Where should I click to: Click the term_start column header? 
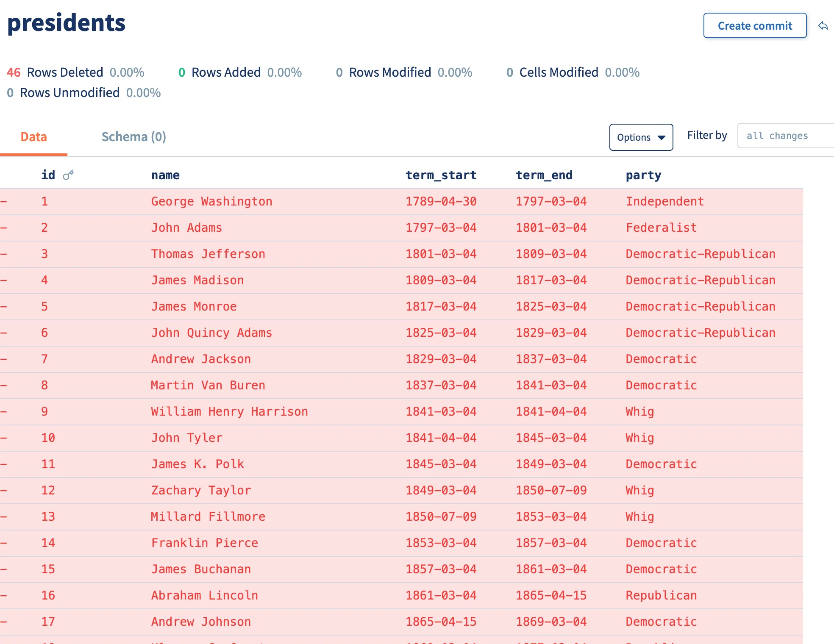coord(441,175)
